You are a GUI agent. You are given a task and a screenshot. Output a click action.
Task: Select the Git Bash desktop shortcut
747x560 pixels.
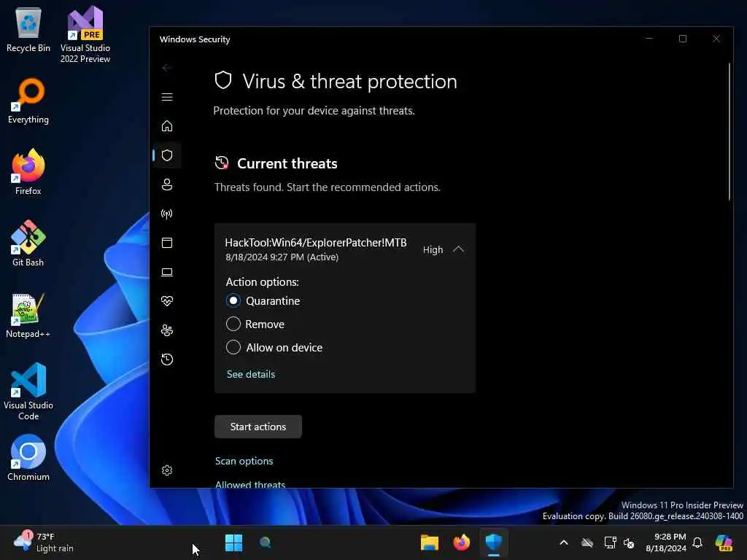28,244
